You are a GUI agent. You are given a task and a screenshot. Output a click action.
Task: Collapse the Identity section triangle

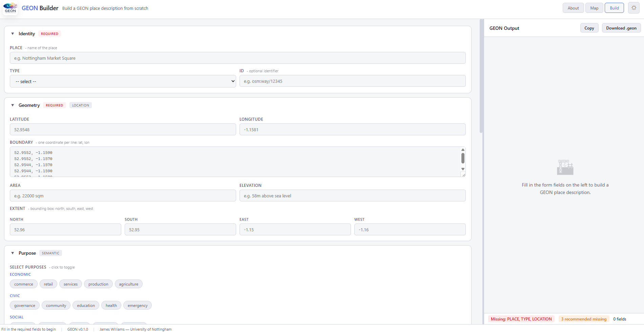pos(13,34)
